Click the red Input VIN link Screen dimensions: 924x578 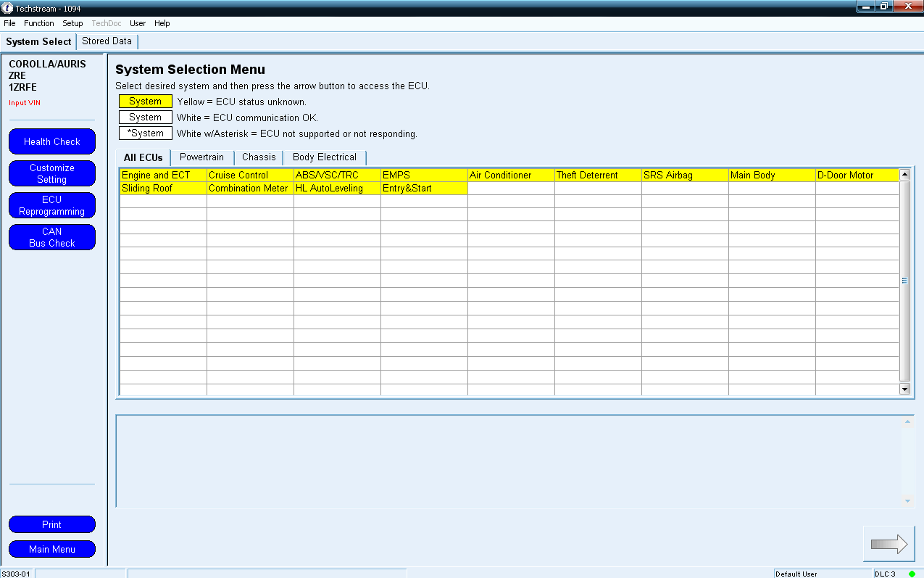(25, 103)
